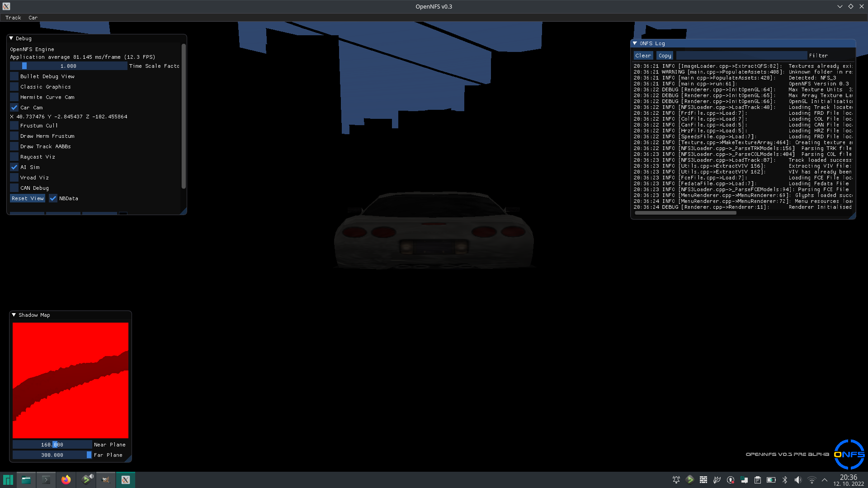The height and width of the screenshot is (488, 868).
Task: Collapse the Debug panel
Action: (11, 38)
